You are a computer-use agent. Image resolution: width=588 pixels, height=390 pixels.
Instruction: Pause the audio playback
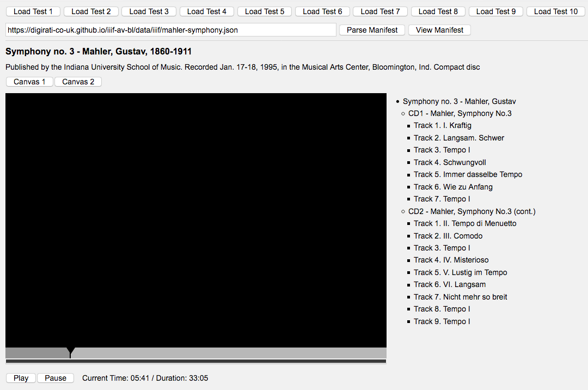tap(56, 378)
